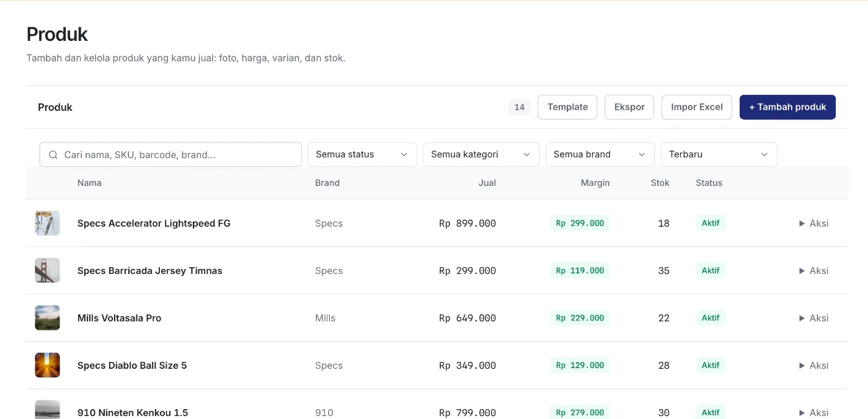Click price Rp 899.000
This screenshot has width=868, height=419.
pos(467,224)
